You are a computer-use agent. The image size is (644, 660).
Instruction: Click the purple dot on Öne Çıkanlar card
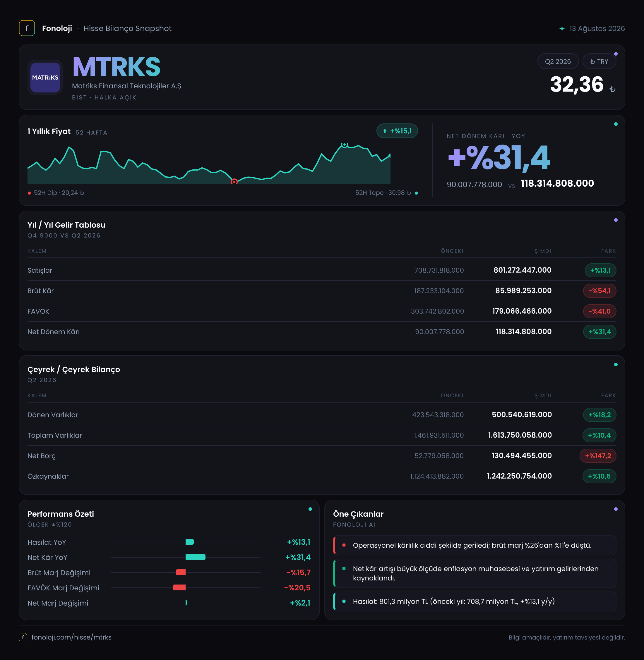point(616,509)
